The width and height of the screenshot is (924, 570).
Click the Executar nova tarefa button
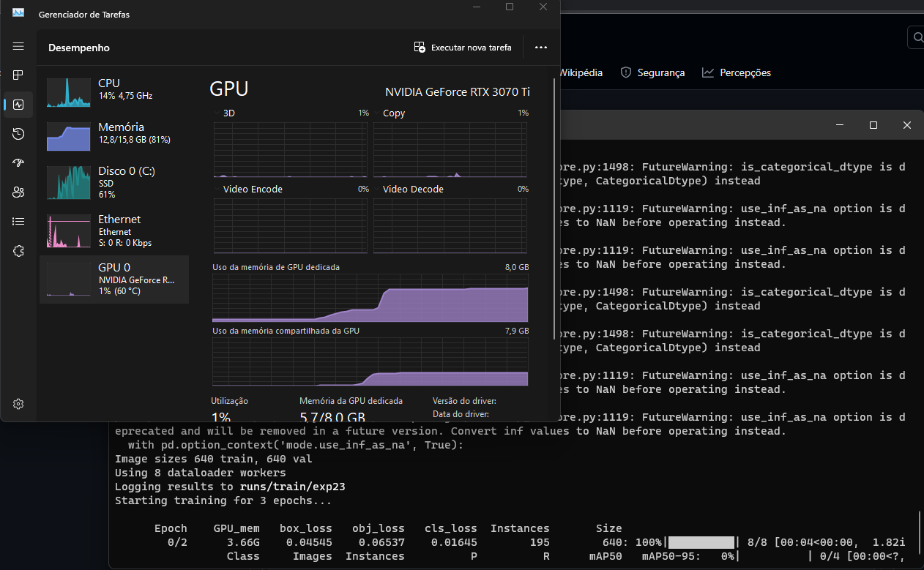[x=463, y=47]
